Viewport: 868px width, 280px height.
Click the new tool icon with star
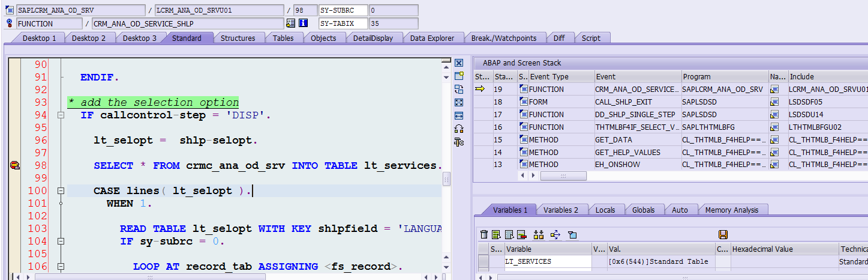tap(459, 76)
